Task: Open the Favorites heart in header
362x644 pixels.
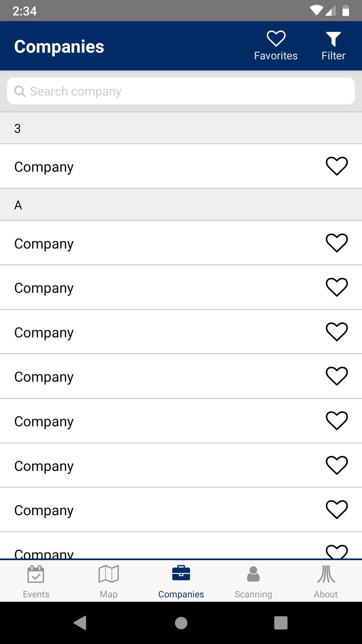Action: tap(276, 46)
